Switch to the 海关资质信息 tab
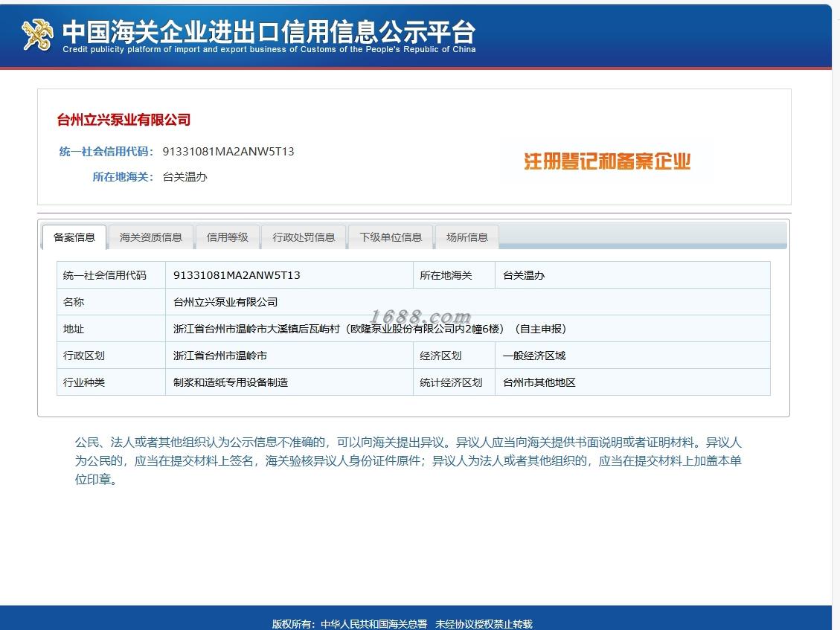Image resolution: width=840 pixels, height=630 pixels. click(x=151, y=237)
